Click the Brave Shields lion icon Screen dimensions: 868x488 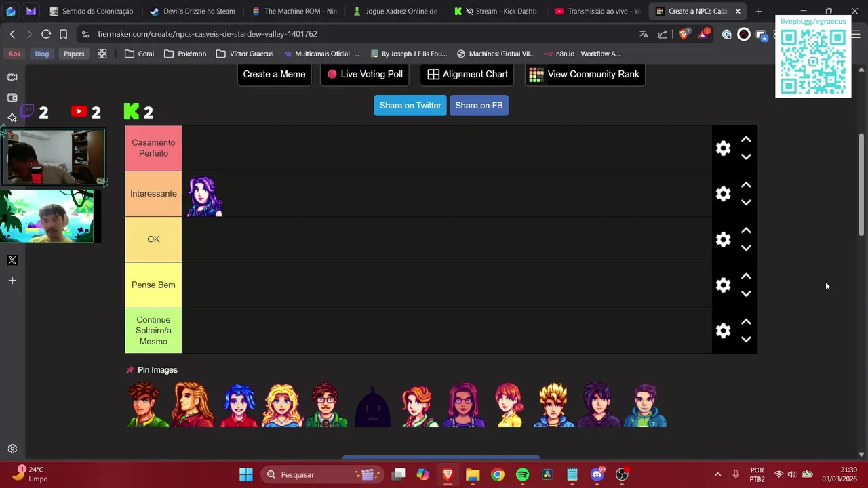684,34
